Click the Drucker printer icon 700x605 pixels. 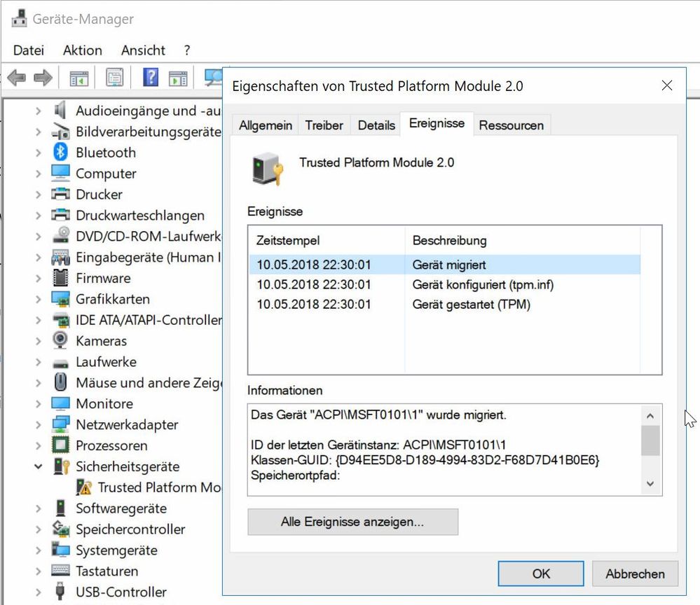61,195
